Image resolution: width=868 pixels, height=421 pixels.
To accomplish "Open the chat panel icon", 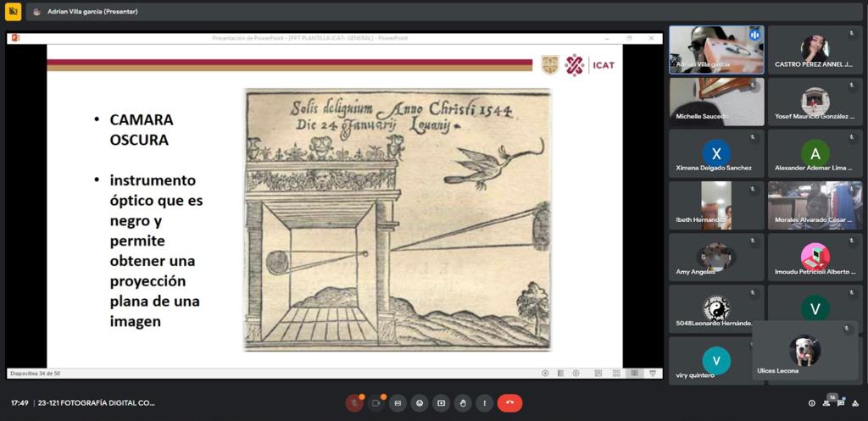I will coord(841,403).
